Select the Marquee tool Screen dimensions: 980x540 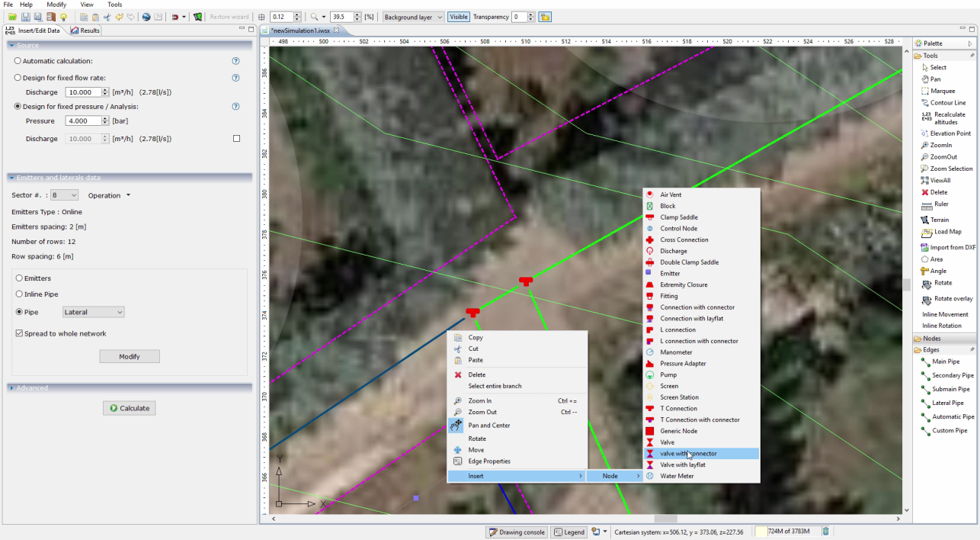[942, 91]
